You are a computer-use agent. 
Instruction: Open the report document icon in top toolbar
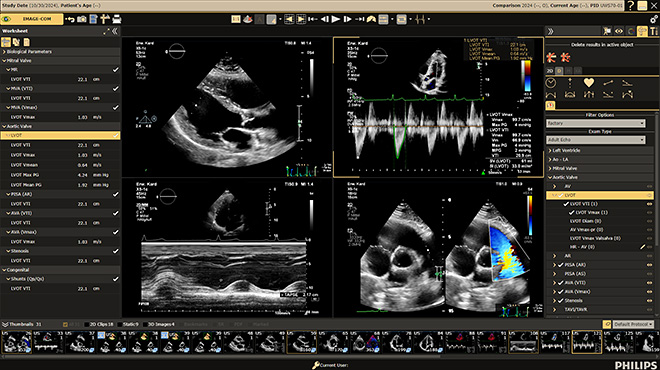click(x=93, y=19)
